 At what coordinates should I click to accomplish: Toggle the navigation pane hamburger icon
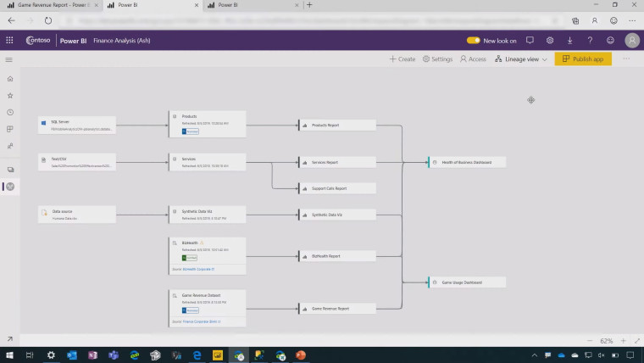8,59
